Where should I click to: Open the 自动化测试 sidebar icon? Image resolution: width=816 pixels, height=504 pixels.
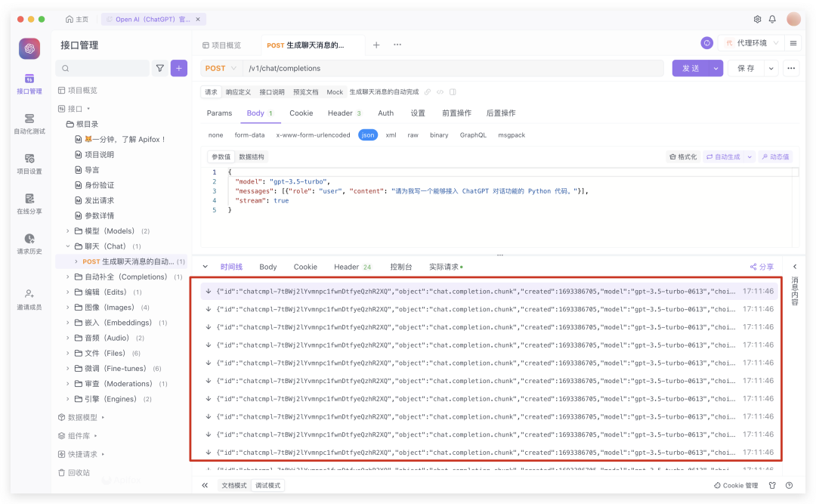point(29,123)
